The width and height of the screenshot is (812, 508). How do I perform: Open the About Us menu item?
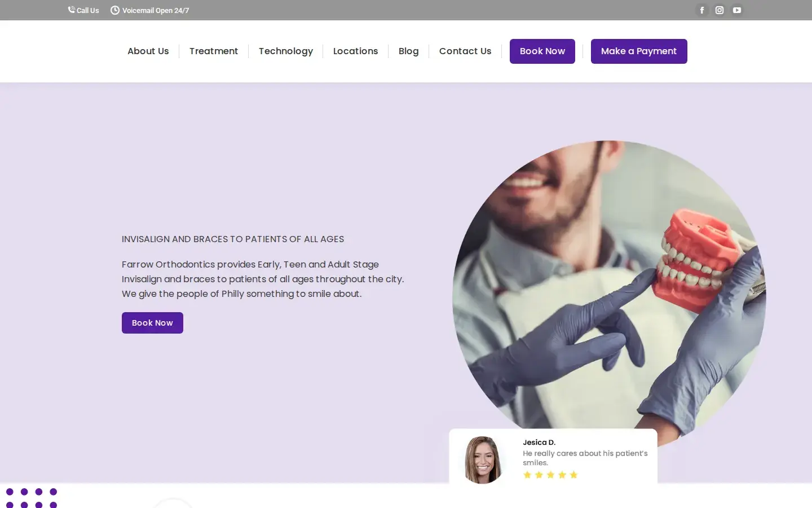click(148, 51)
